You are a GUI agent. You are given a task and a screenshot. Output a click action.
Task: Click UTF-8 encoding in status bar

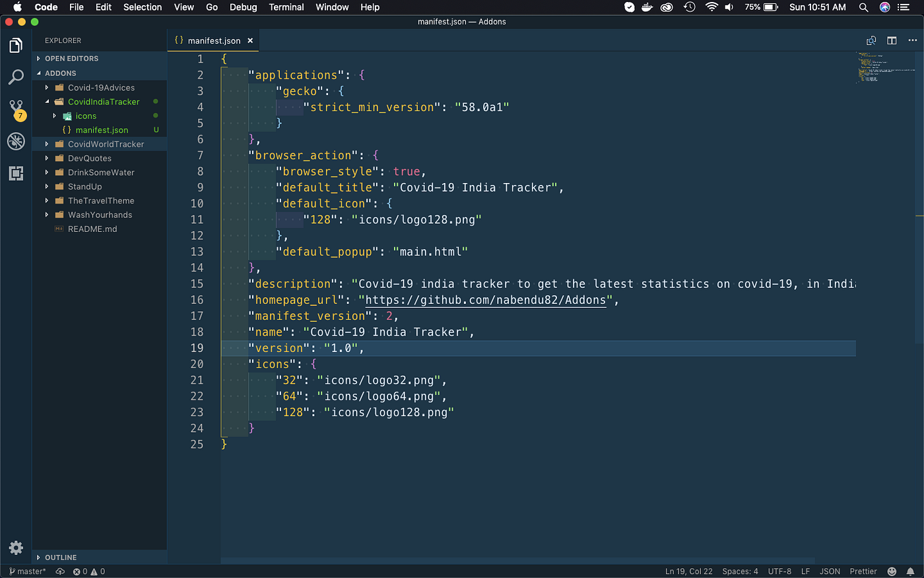click(779, 571)
